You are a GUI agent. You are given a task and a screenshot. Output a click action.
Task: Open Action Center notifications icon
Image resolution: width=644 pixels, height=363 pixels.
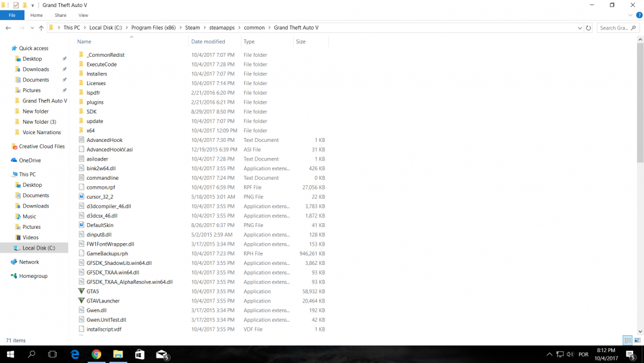630,355
